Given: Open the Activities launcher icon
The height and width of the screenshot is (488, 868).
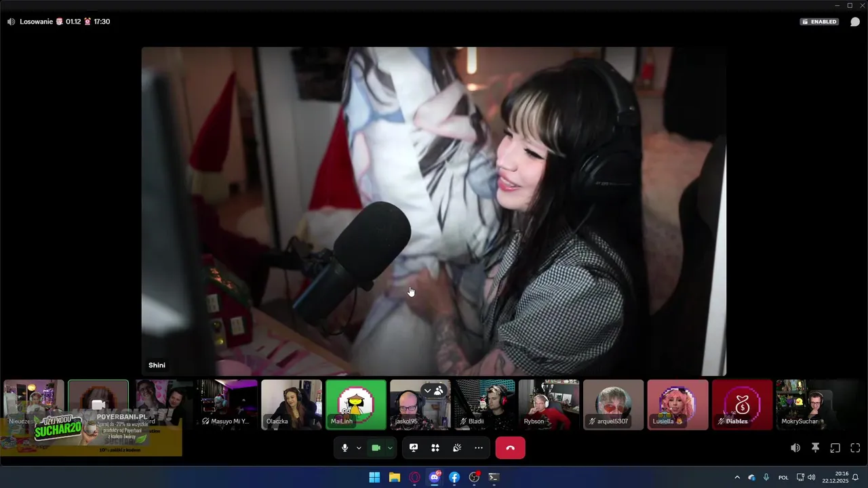Looking at the screenshot, I should point(435,448).
